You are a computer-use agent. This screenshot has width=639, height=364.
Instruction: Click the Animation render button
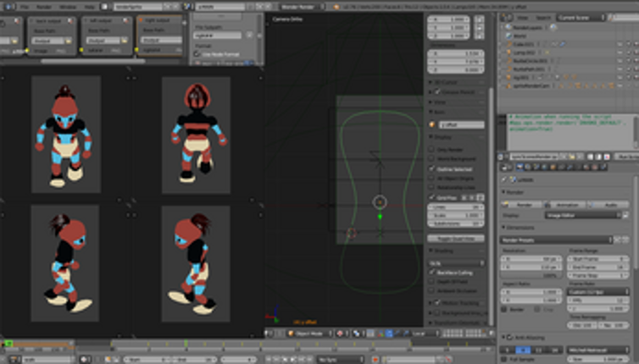tap(564, 204)
